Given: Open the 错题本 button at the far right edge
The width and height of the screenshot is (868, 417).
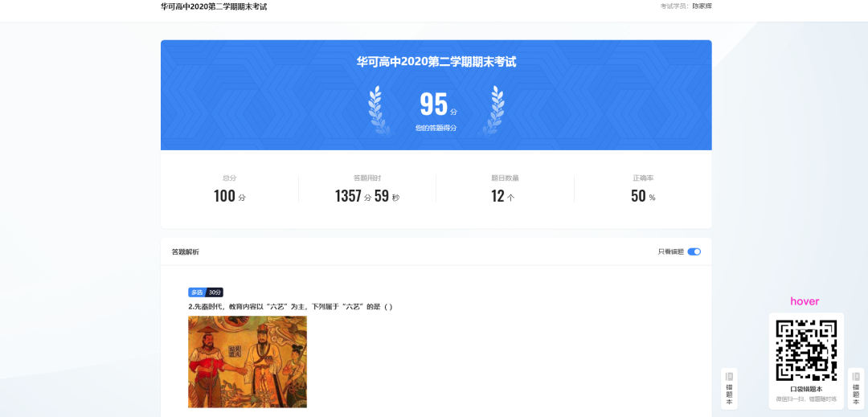Looking at the screenshot, I should click(855, 388).
